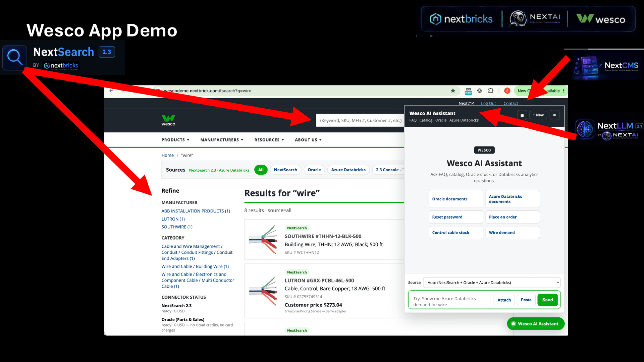Click the Wesco logo on the site header
644x362 pixels.
(168, 120)
